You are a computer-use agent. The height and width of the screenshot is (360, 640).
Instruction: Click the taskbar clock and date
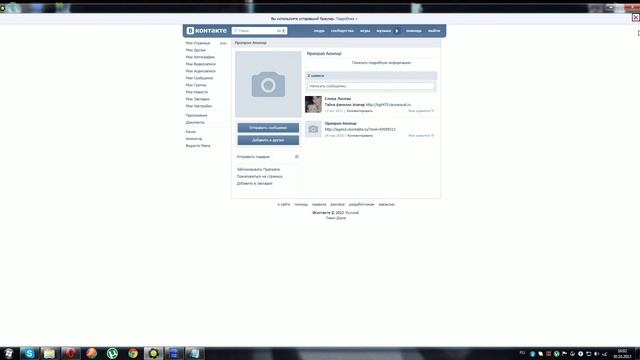coord(622,354)
